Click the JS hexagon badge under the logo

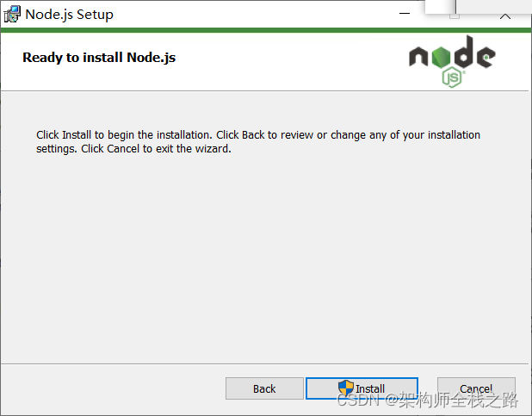(453, 78)
